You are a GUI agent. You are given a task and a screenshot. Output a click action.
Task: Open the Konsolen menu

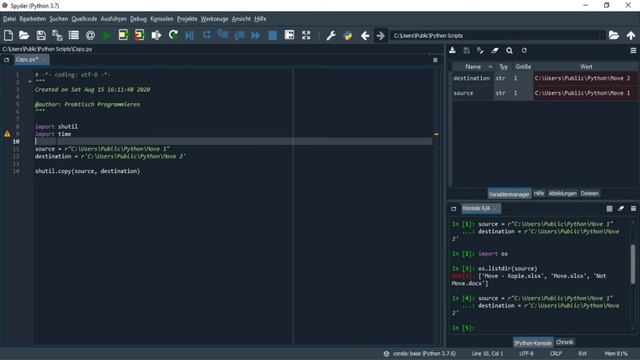pos(162,19)
